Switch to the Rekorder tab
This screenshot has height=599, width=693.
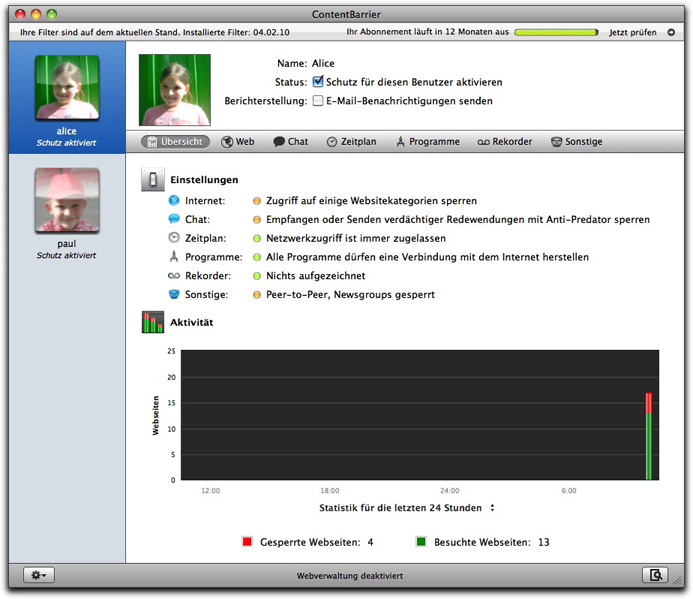click(x=505, y=141)
